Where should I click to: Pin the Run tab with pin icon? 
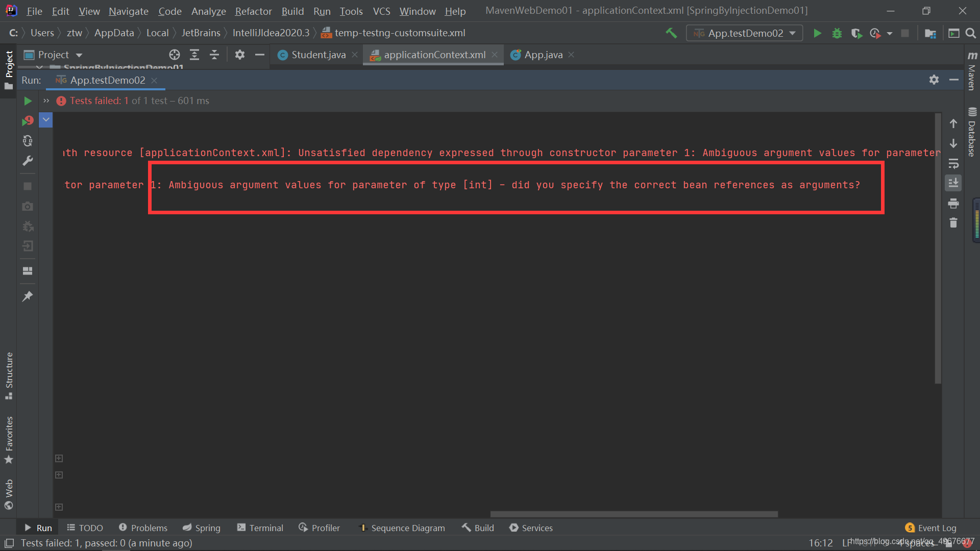(x=28, y=296)
